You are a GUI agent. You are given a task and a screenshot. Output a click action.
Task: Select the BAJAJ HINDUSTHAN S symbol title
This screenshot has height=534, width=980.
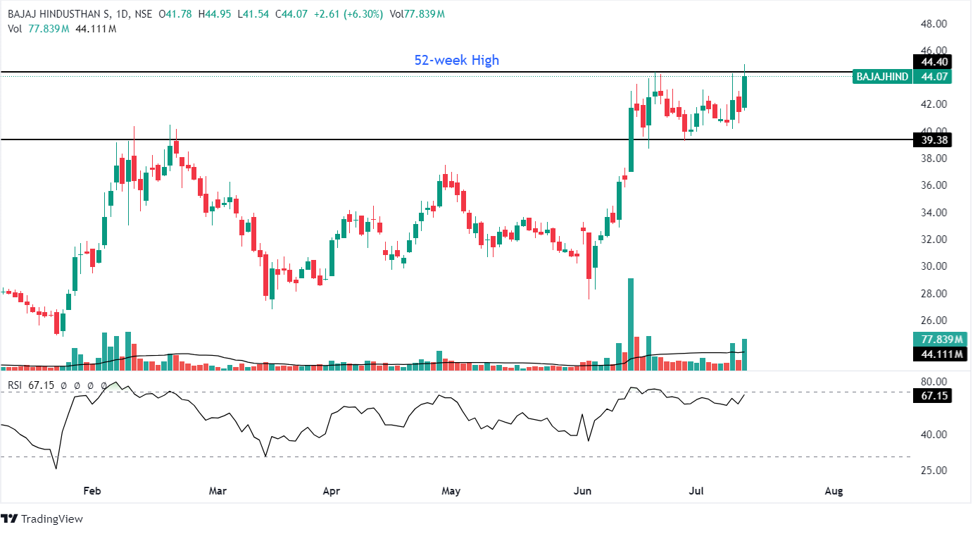click(x=61, y=14)
